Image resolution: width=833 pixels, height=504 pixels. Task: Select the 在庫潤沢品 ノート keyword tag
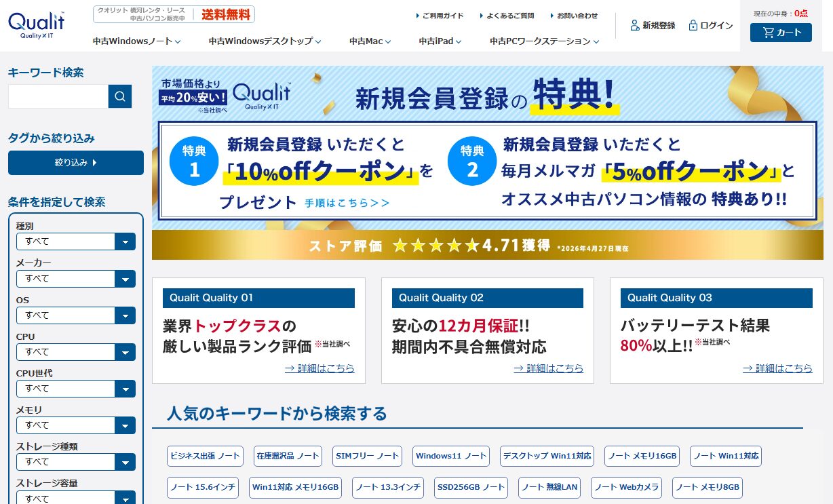click(288, 456)
